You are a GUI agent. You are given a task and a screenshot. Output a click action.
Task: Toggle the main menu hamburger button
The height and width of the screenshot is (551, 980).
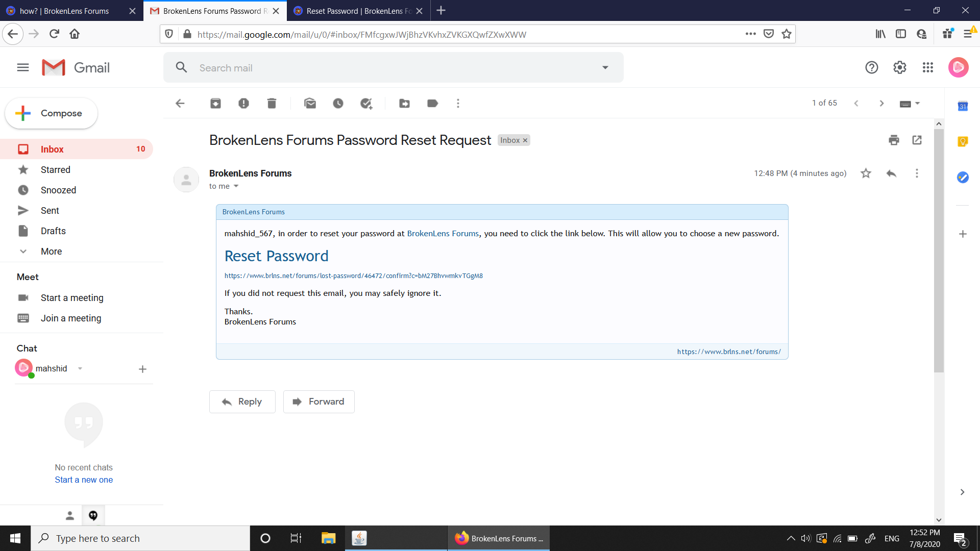point(23,67)
